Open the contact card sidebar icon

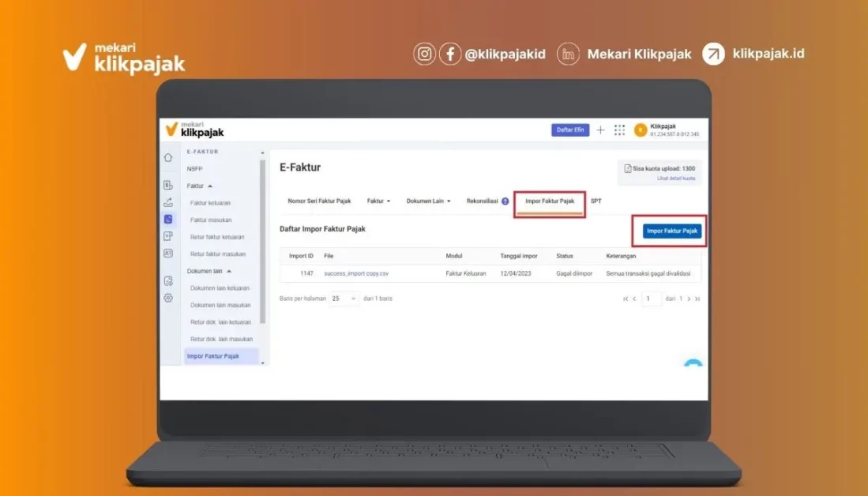pos(168,253)
